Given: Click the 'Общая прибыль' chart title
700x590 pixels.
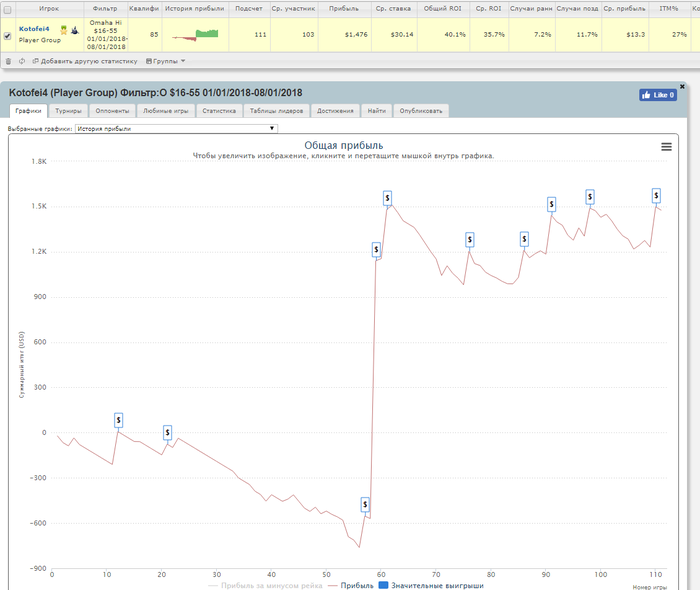Looking at the screenshot, I should pyautogui.click(x=344, y=145).
